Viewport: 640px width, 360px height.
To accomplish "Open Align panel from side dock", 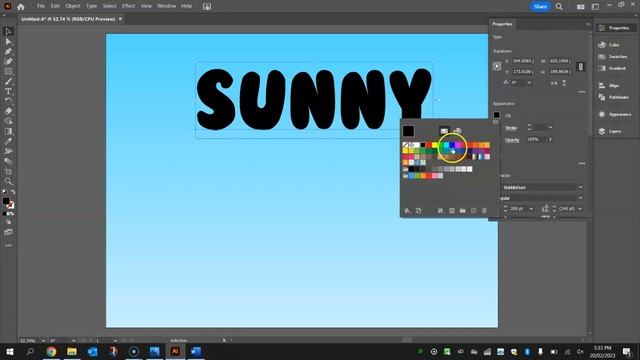I will (x=609, y=85).
